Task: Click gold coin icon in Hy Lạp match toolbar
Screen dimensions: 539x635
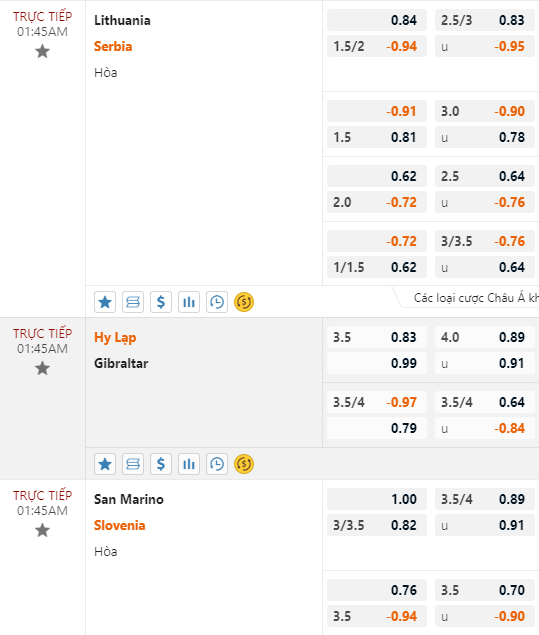Action: [x=244, y=464]
